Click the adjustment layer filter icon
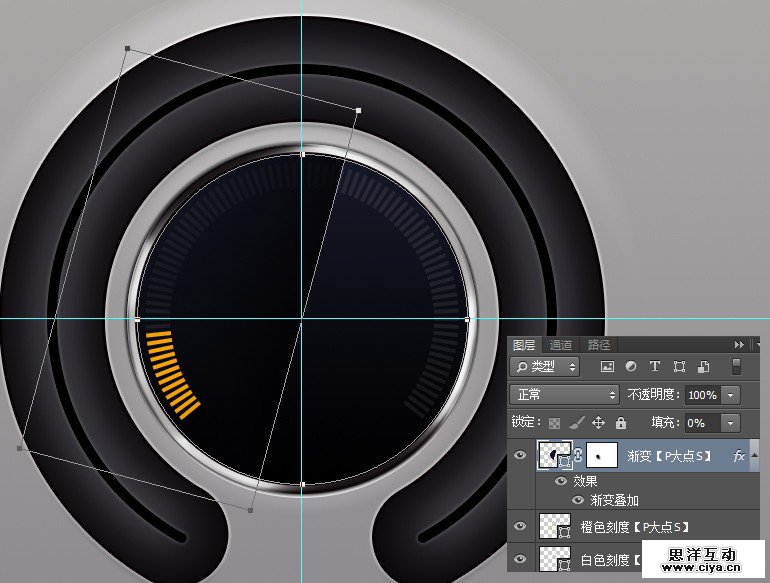The width and height of the screenshot is (770, 583). [x=632, y=367]
